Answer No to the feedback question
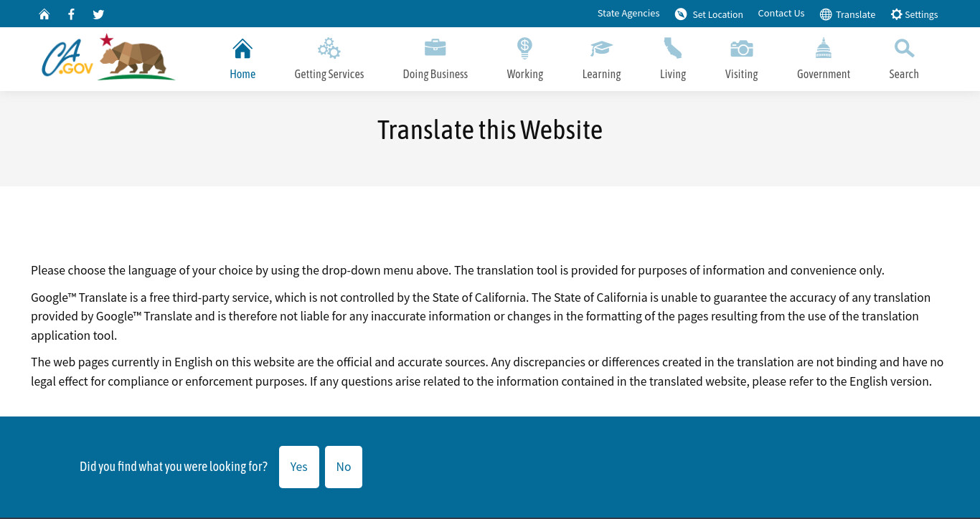 [x=344, y=467]
